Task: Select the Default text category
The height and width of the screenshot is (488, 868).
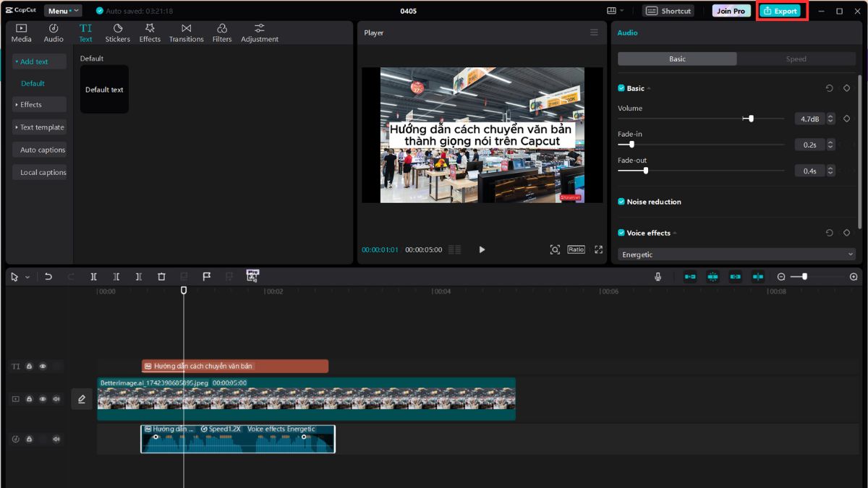Action: point(33,83)
